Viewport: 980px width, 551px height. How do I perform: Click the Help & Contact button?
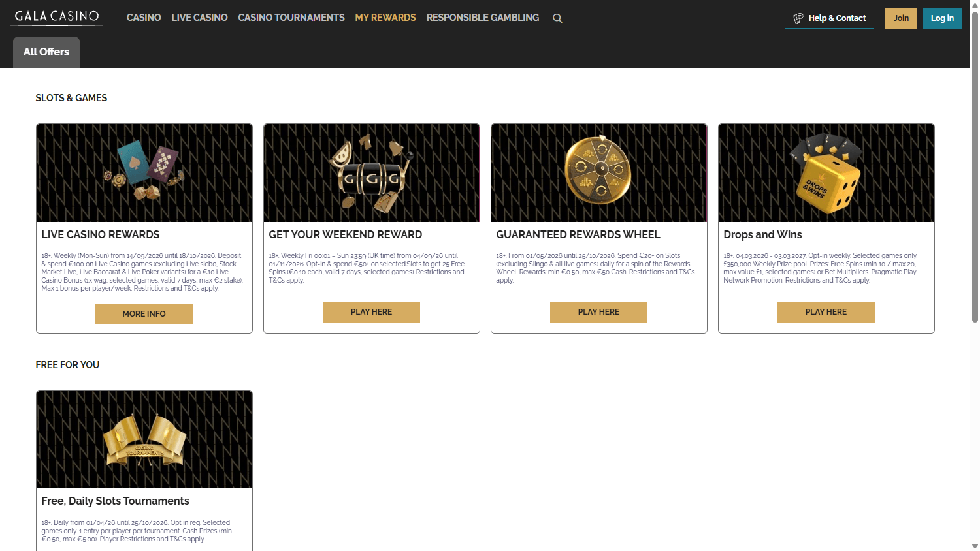click(x=829, y=18)
